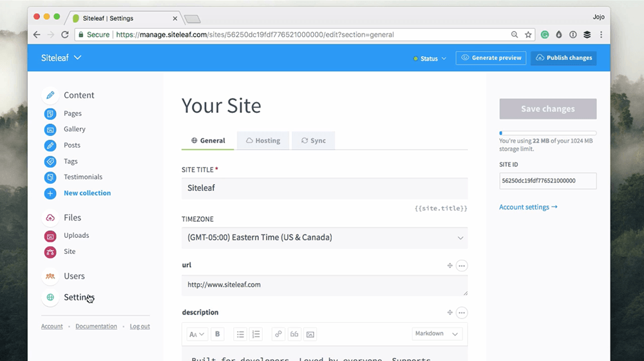
Task: Click the green Grammarly extension icon
Action: tap(545, 35)
